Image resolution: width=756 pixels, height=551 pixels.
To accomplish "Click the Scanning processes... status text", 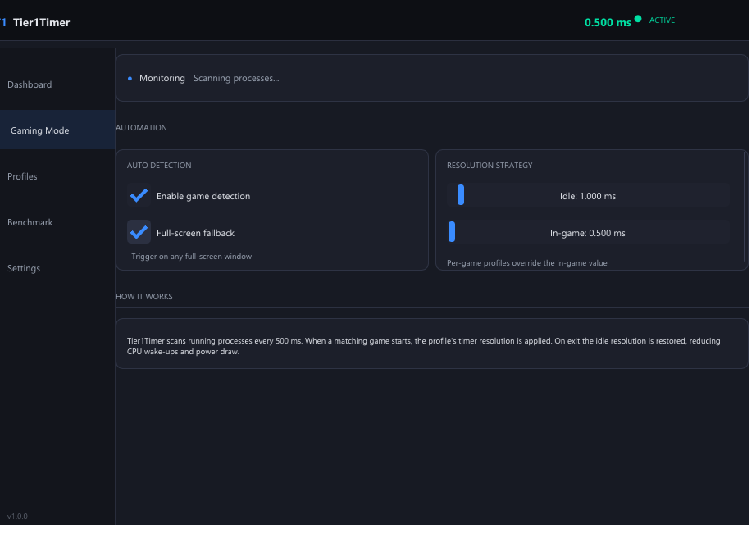I will (236, 78).
